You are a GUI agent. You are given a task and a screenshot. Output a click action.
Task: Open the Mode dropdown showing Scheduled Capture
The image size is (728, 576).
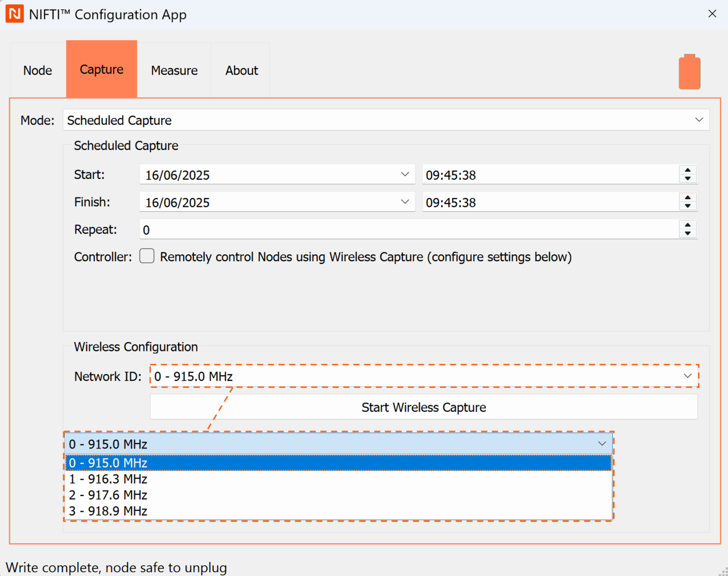pos(386,120)
